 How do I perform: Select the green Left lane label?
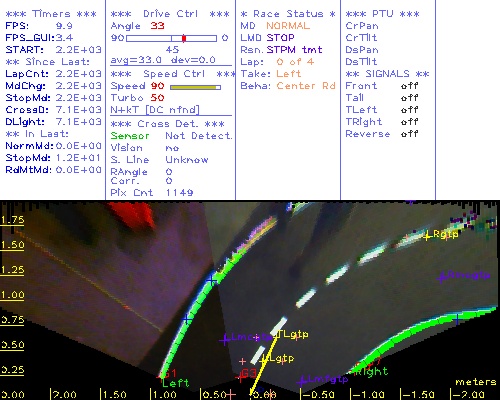tap(175, 383)
